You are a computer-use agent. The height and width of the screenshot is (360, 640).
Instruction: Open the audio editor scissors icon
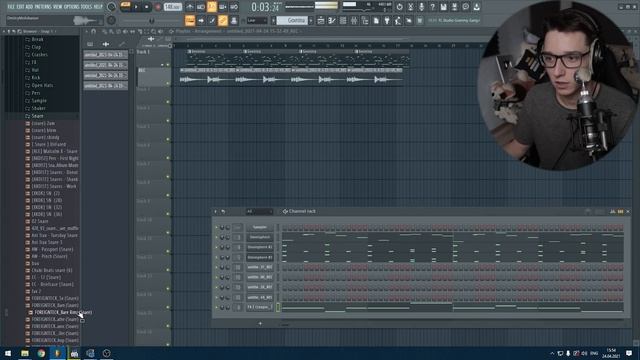(x=411, y=7)
